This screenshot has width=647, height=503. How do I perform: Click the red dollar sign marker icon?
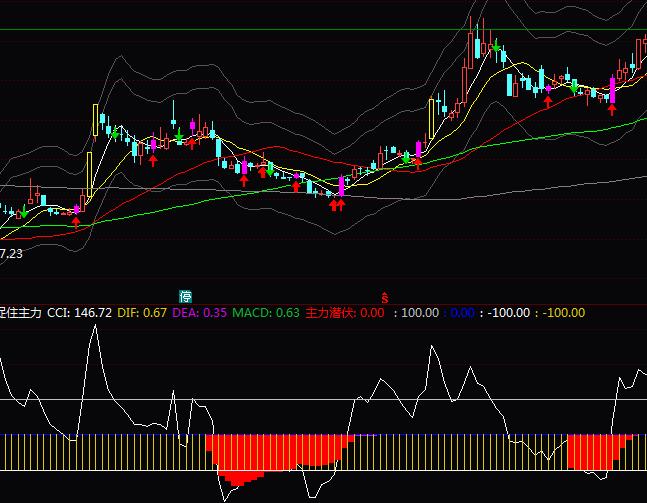click(383, 297)
